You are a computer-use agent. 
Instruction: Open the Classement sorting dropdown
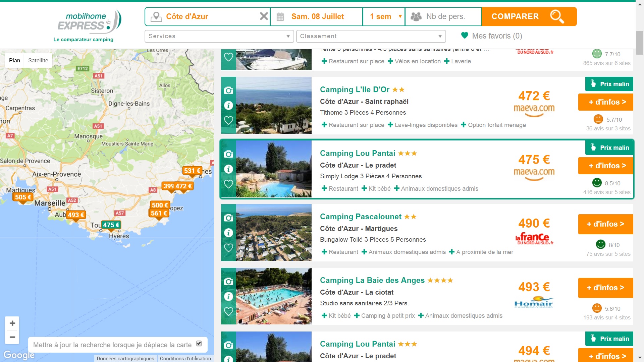[371, 36]
